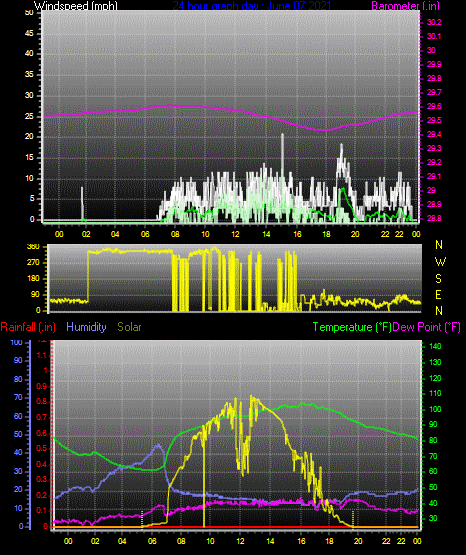466x555 pixels.
Task: Click windspeed scale value 25
Action: (29, 116)
